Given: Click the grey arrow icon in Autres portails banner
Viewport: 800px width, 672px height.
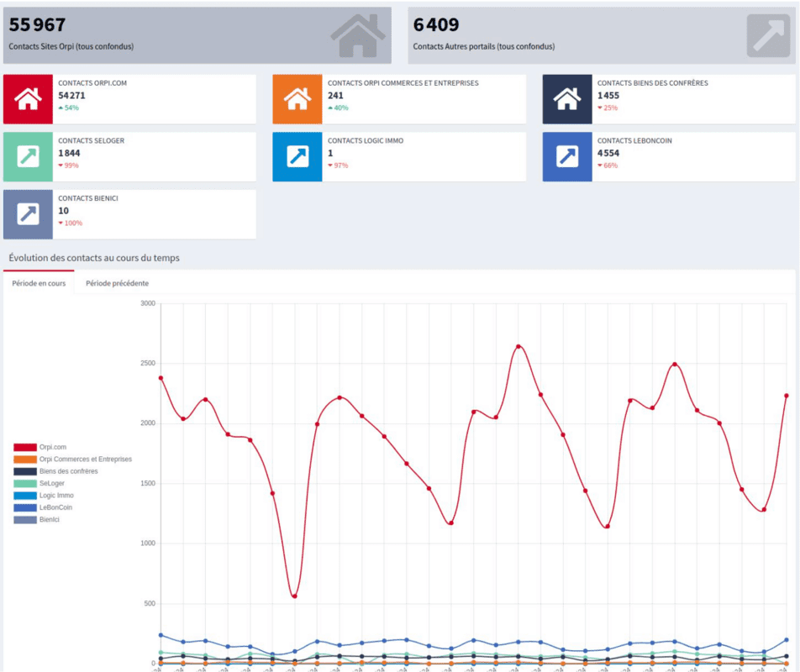Looking at the screenshot, I should click(x=768, y=35).
